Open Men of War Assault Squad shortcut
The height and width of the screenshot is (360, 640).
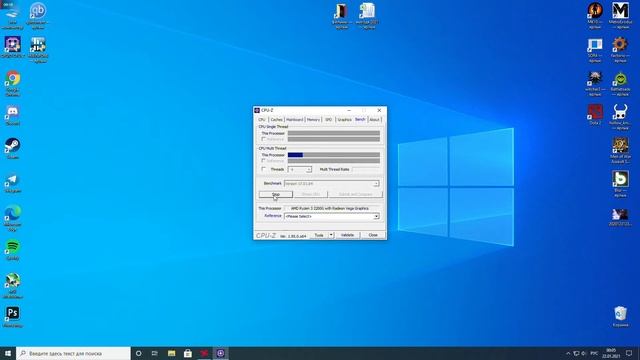click(620, 151)
